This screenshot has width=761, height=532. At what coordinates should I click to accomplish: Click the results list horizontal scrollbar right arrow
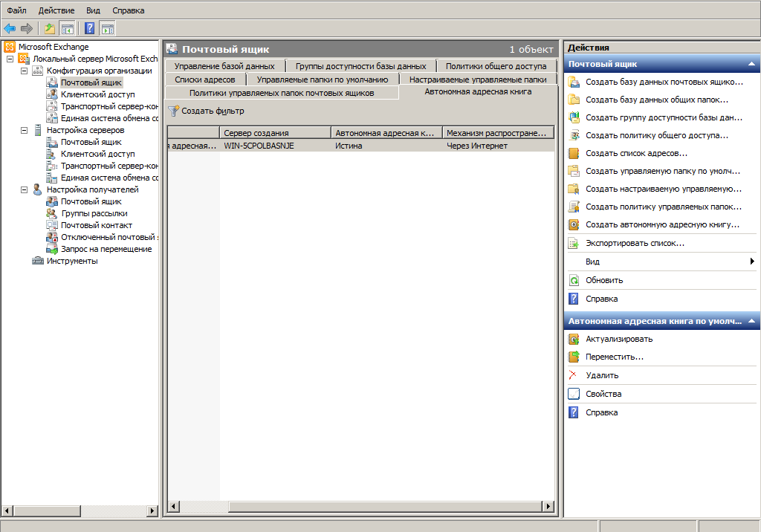[548, 507]
